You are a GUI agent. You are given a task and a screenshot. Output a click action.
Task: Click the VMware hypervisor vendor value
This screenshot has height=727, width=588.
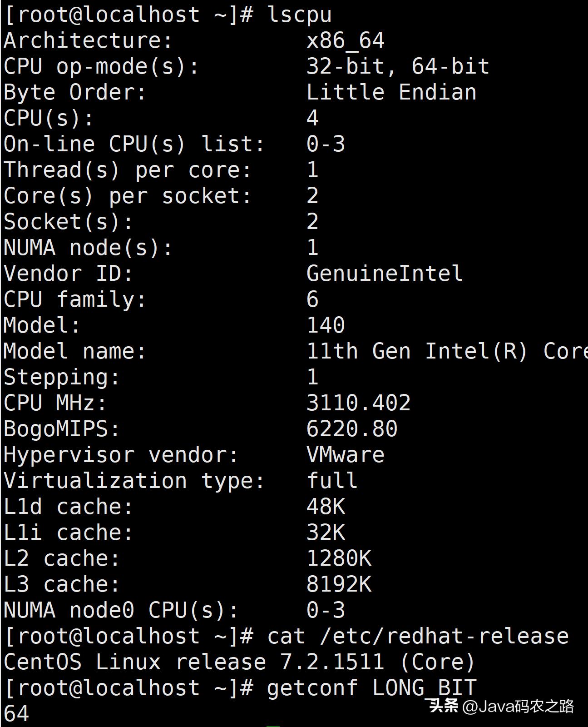point(346,455)
